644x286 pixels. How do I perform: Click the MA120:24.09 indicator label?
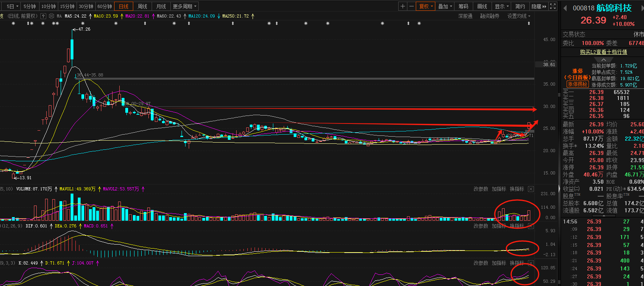201,16
